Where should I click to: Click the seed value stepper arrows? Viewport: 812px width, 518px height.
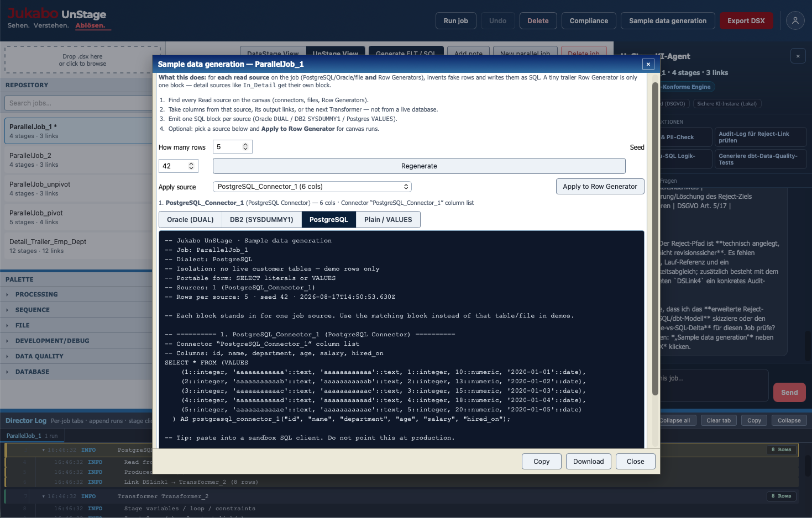pos(191,166)
